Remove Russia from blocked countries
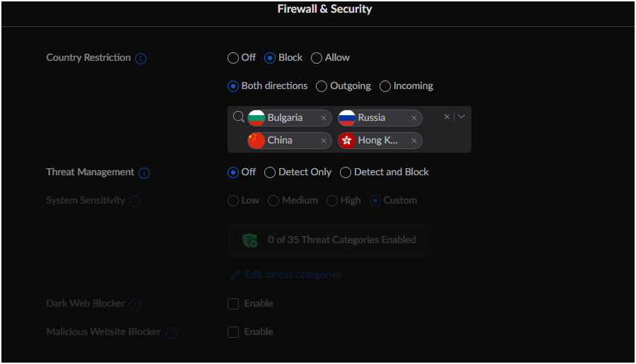Image resolution: width=636 pixels, height=364 pixels. (414, 118)
